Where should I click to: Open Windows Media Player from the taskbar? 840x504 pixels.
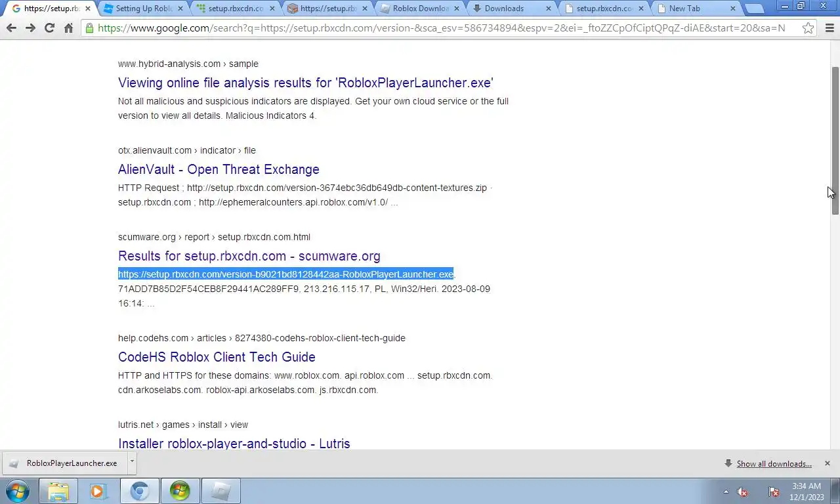[x=98, y=491]
